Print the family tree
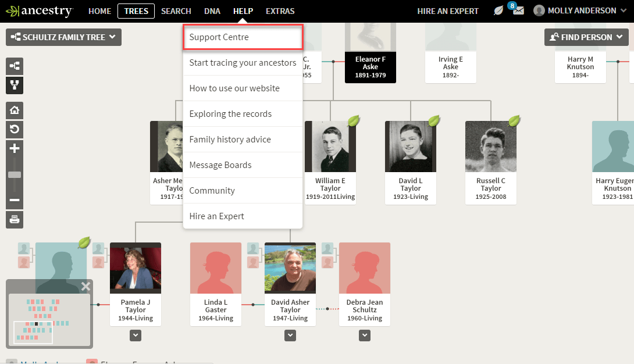 click(x=15, y=219)
